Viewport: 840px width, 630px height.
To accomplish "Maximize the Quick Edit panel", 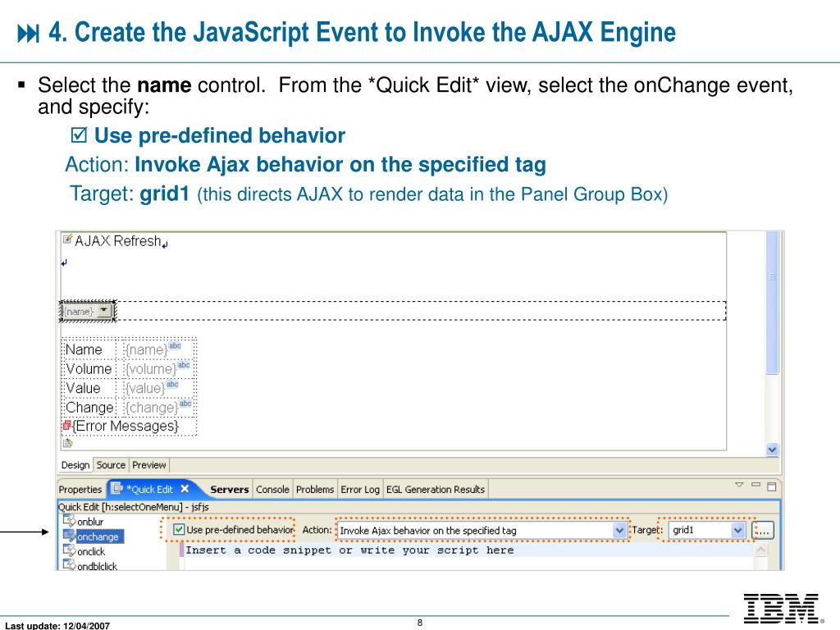I will pyautogui.click(x=772, y=486).
